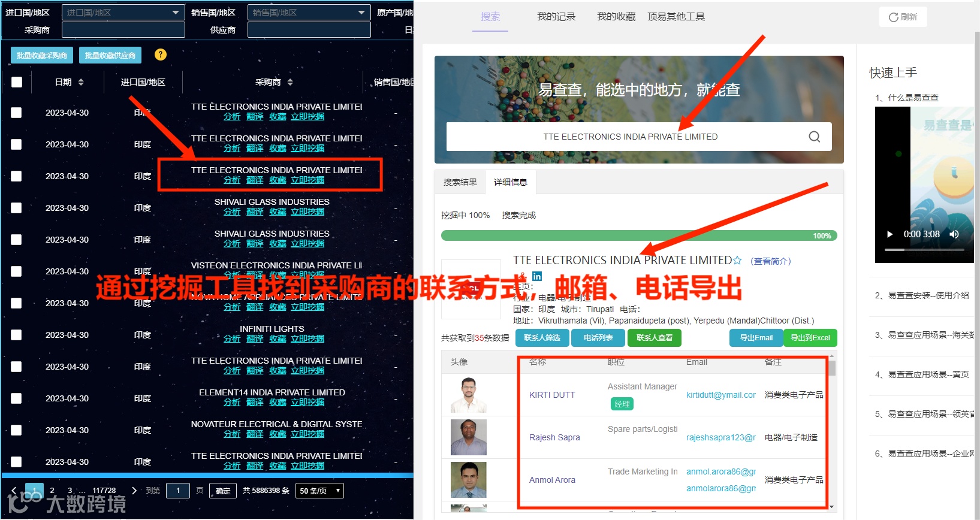Open guide 易查查应用场景--黄页
Viewport: 980px width, 520px height.
point(922,374)
